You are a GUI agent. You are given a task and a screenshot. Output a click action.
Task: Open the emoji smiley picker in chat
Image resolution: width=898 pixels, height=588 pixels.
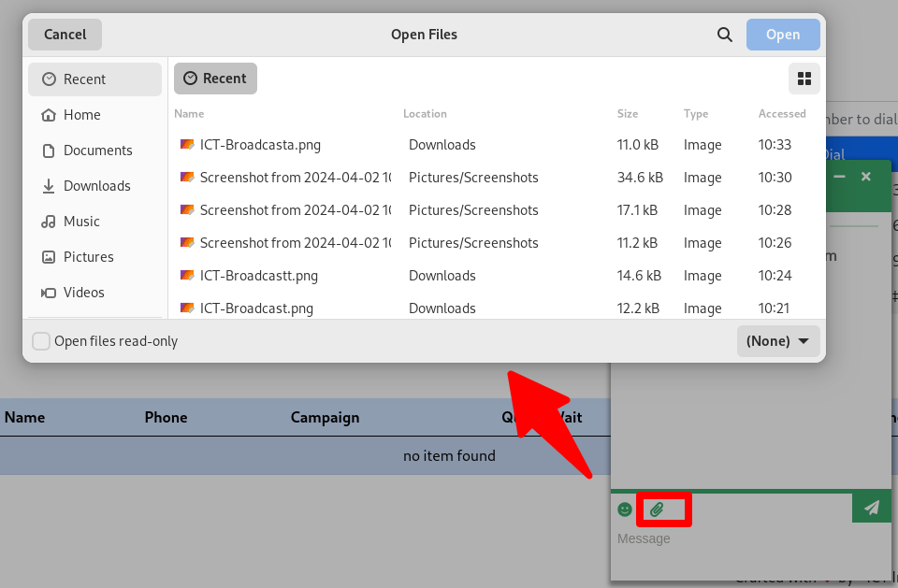coord(625,509)
